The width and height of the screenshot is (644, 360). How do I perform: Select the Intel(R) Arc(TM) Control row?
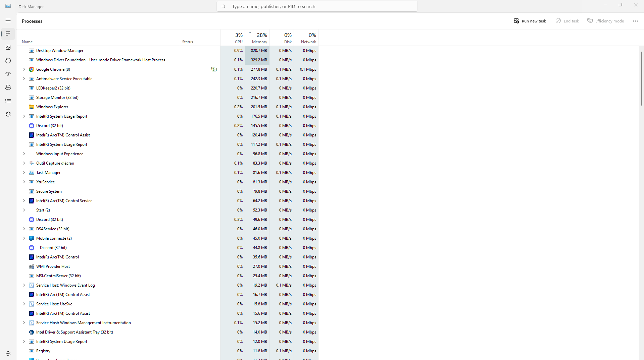[167, 257]
